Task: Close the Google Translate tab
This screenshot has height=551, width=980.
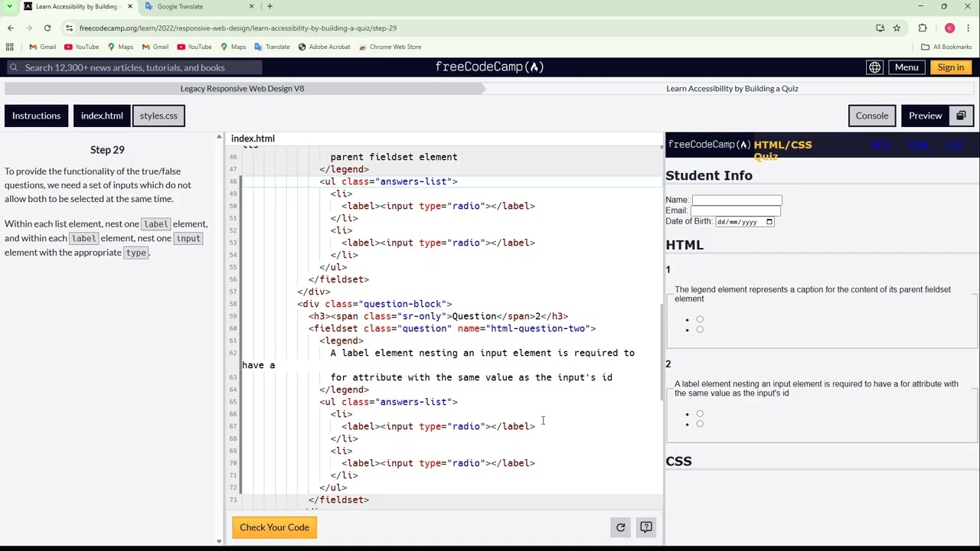Action: pyautogui.click(x=251, y=6)
